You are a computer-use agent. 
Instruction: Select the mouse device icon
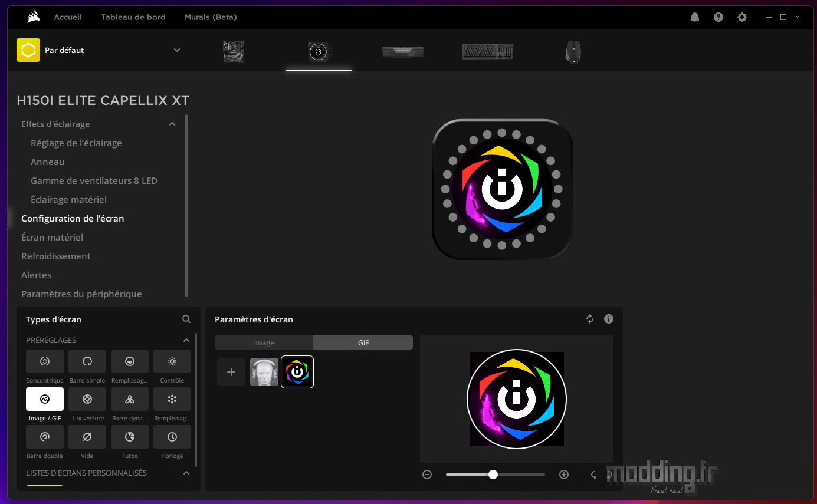[573, 51]
